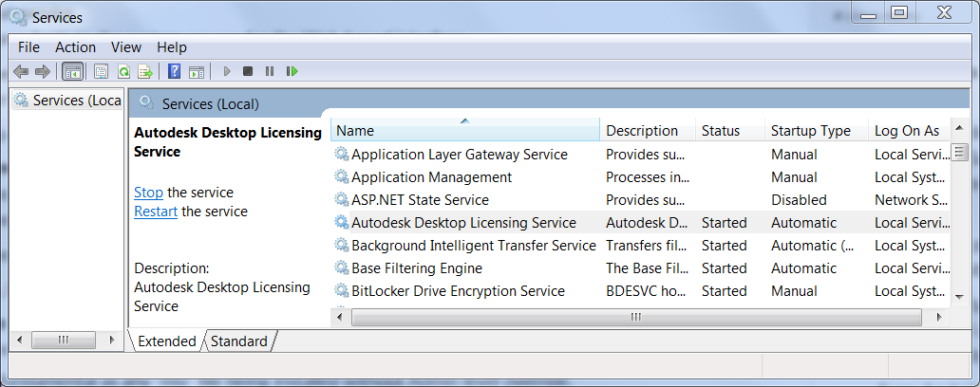This screenshot has width=980, height=387.
Task: Click the Back arrow in toolbar
Action: (x=21, y=71)
